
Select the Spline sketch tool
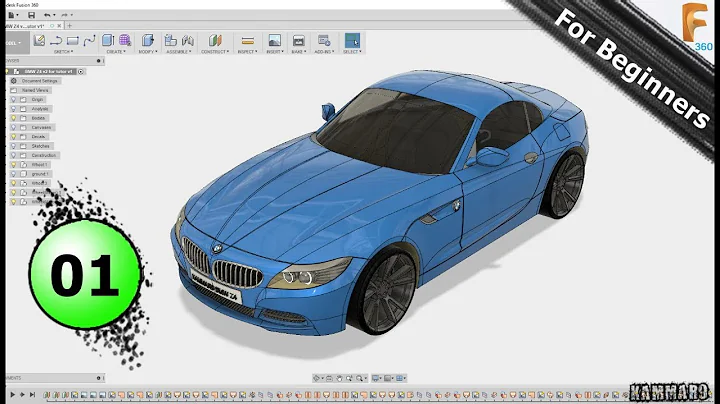(x=89, y=40)
